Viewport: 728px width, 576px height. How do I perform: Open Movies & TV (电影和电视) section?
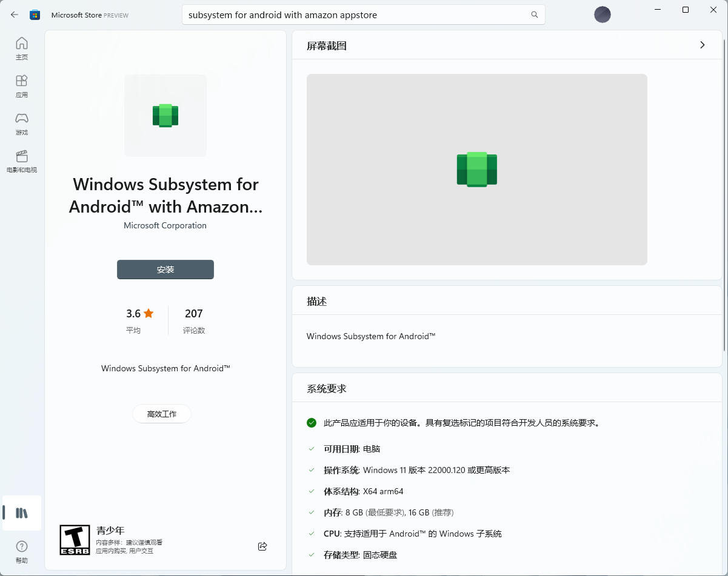pyautogui.click(x=22, y=161)
